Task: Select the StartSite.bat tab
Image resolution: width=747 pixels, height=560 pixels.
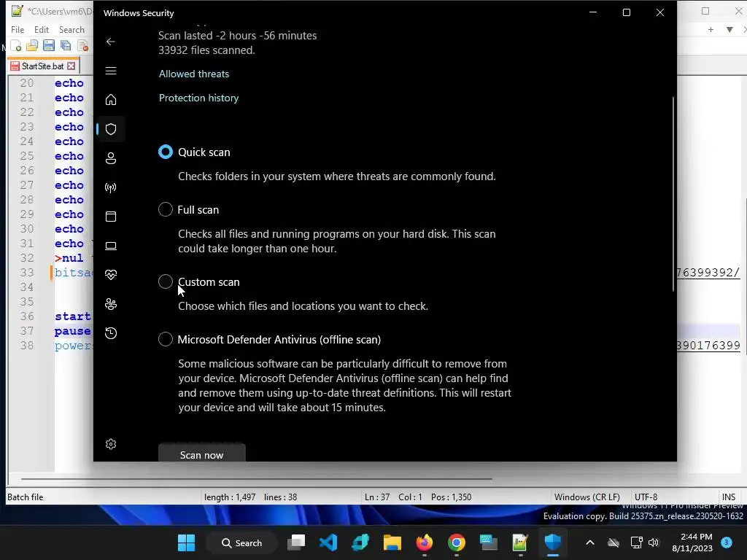Action: tap(43, 66)
